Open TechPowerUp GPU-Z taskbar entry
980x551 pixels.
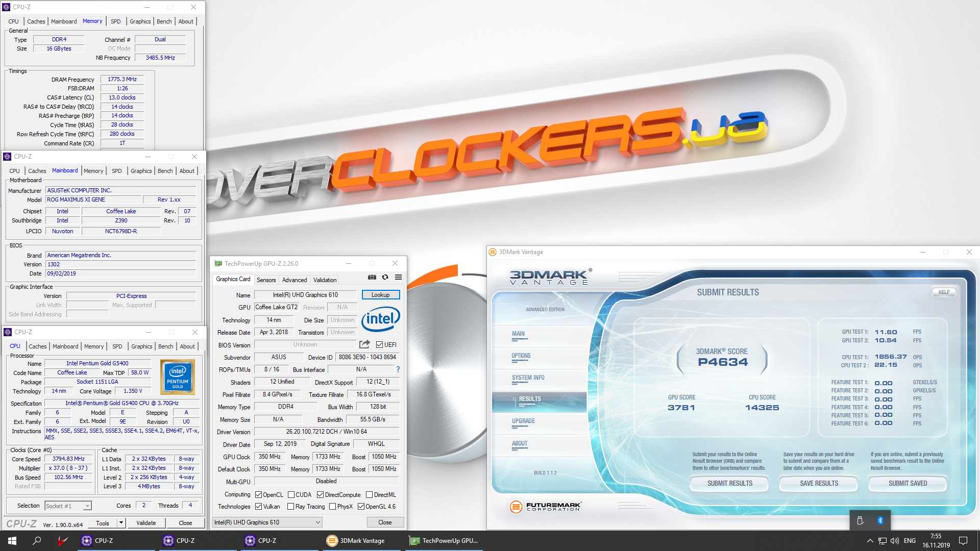(x=444, y=541)
